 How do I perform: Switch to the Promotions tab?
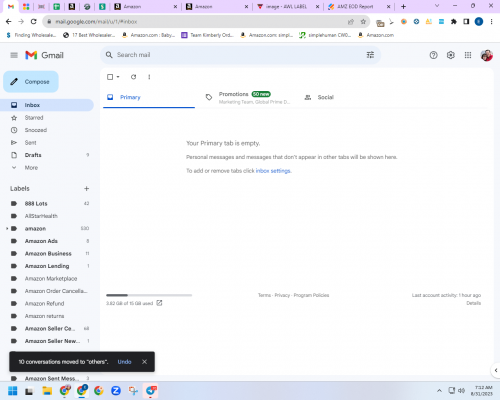point(247,97)
